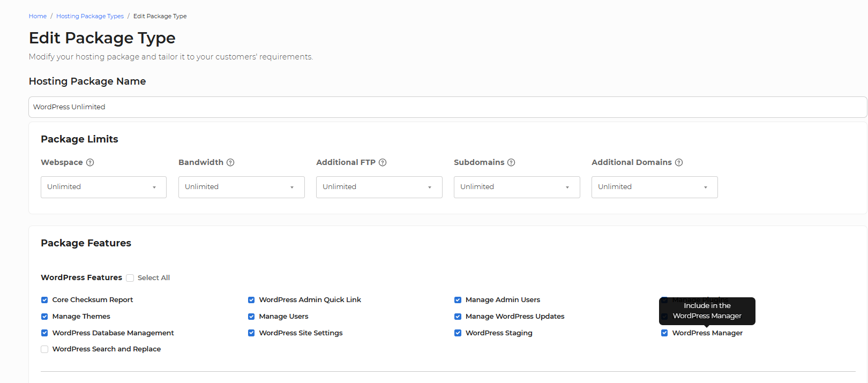The height and width of the screenshot is (383, 868).
Task: Uncheck Manage WordPress Updates
Action: (x=458, y=317)
